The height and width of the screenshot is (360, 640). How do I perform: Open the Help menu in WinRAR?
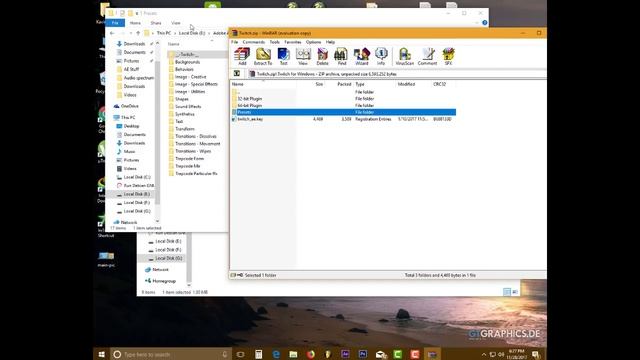330,42
